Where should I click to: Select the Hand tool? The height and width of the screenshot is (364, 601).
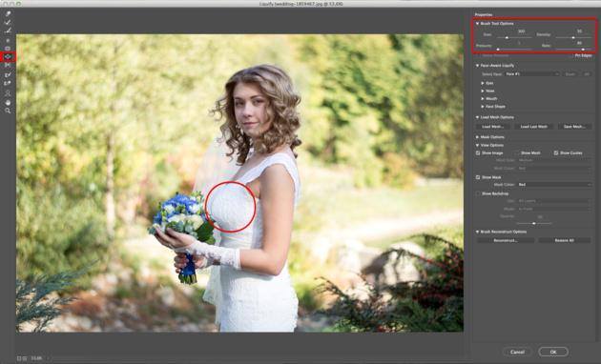(8, 102)
